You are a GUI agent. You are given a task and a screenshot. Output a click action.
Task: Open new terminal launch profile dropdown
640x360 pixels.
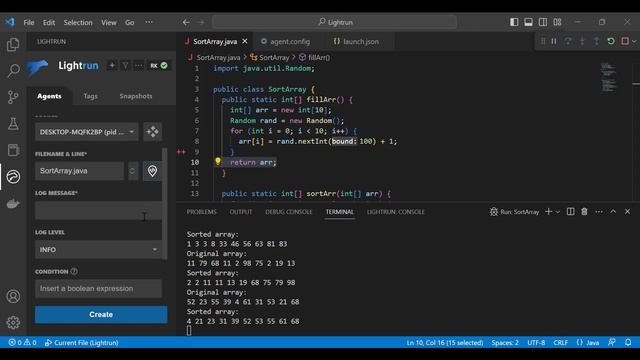point(558,211)
